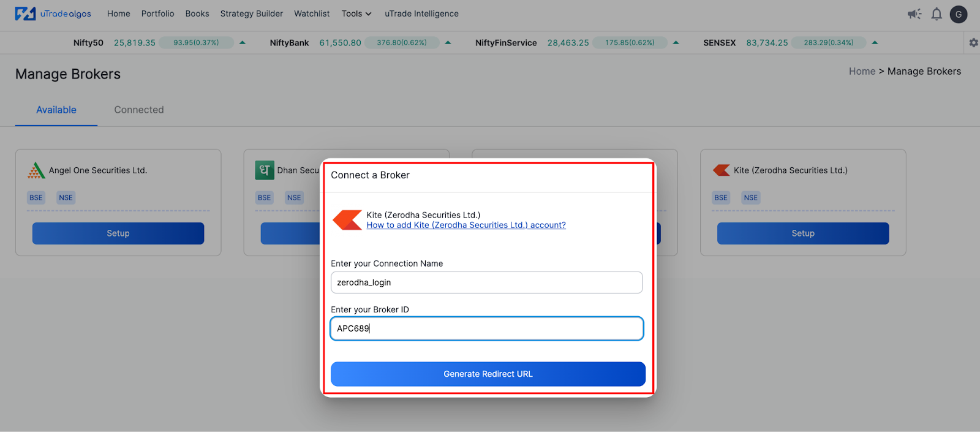
Task: Click NSE tag on Angel One card
Action: click(66, 197)
